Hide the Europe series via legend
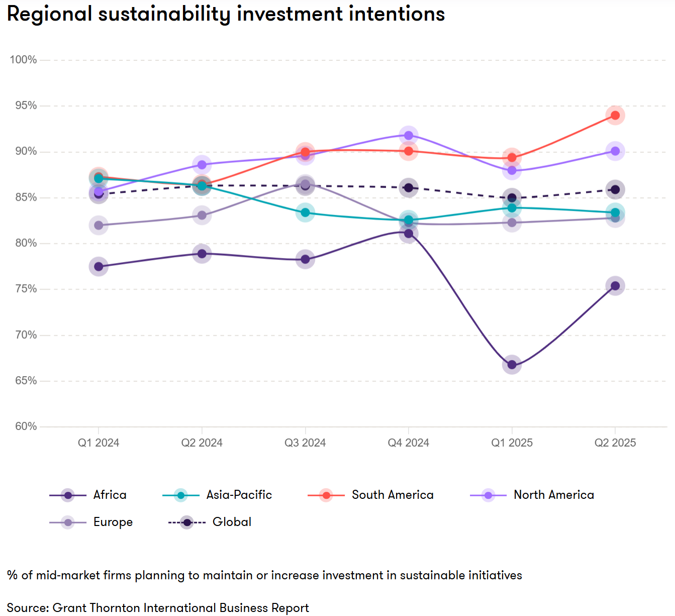 click(x=91, y=522)
